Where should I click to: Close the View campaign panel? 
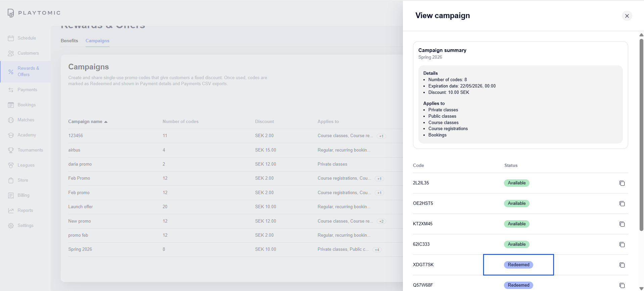627,16
